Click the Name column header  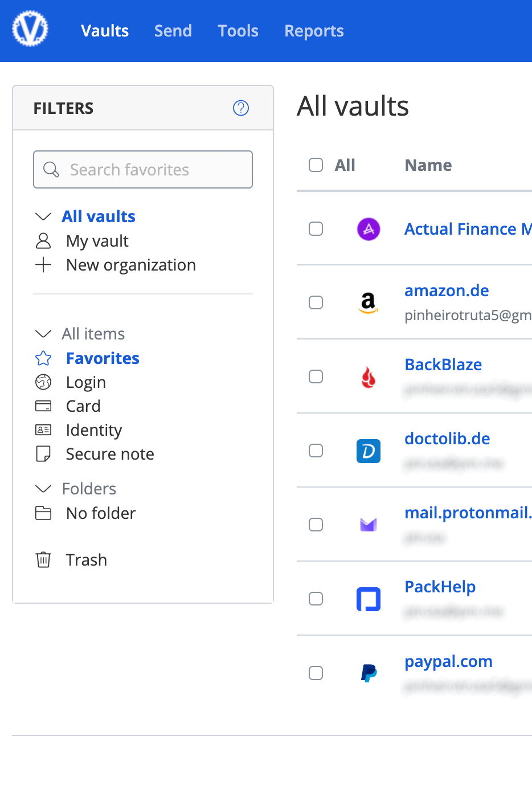pos(428,165)
